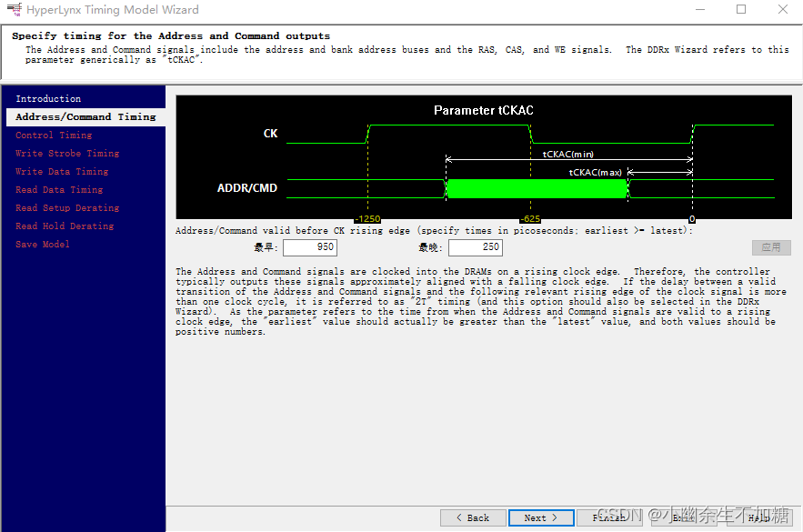This screenshot has width=803, height=532.
Task: Click the 最早 (earliest) field label
Action: (266, 248)
